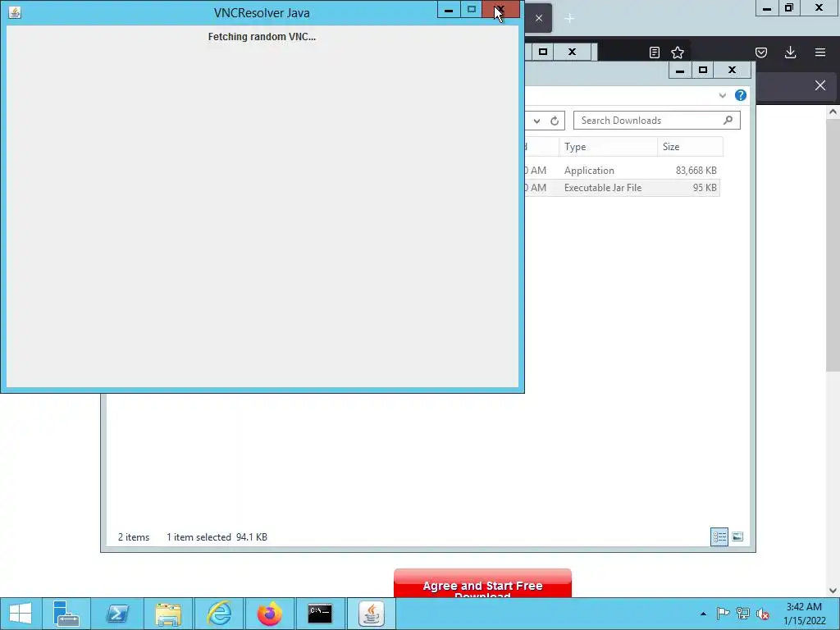Image resolution: width=840 pixels, height=630 pixels.
Task: Search Downloads with the magnifier icon
Action: point(728,121)
